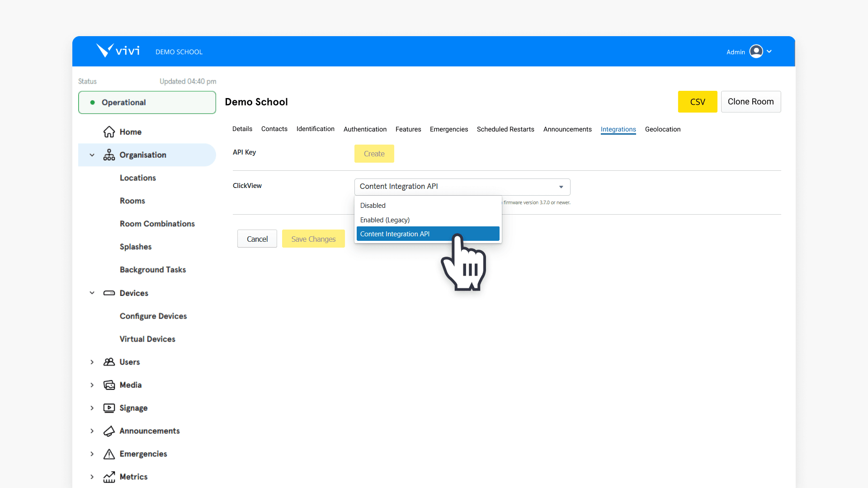Select the Home icon in sidebar

click(109, 131)
